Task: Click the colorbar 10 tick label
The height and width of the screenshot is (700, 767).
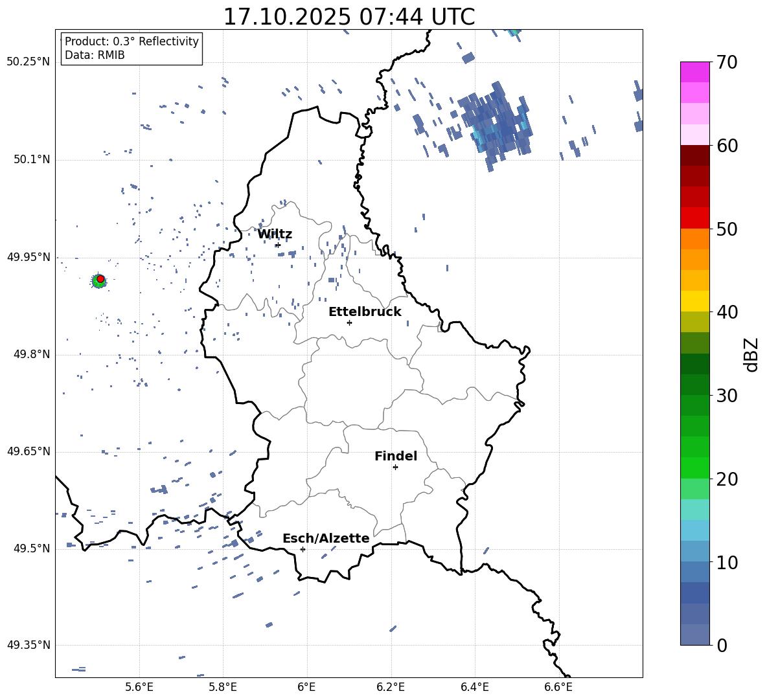Action: coord(727,562)
